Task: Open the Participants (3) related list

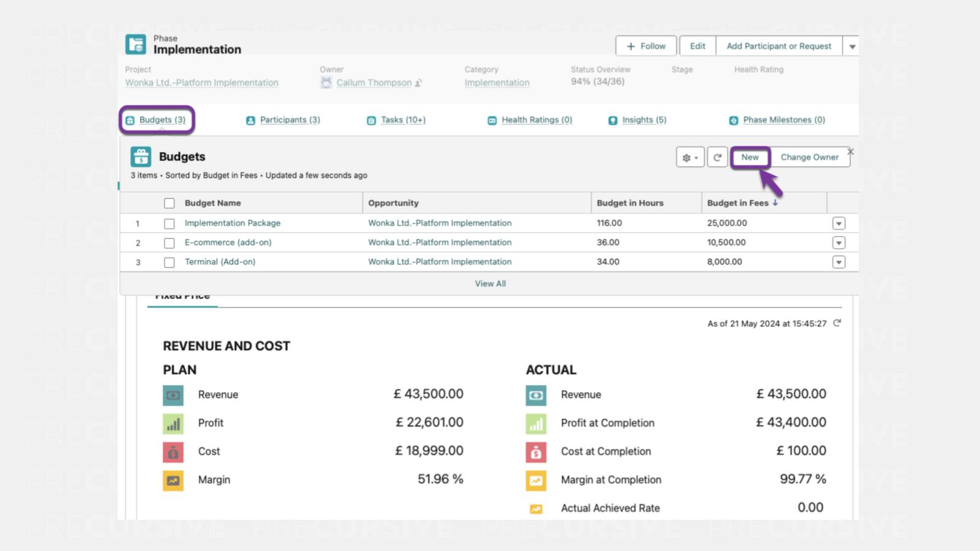Action: tap(289, 120)
